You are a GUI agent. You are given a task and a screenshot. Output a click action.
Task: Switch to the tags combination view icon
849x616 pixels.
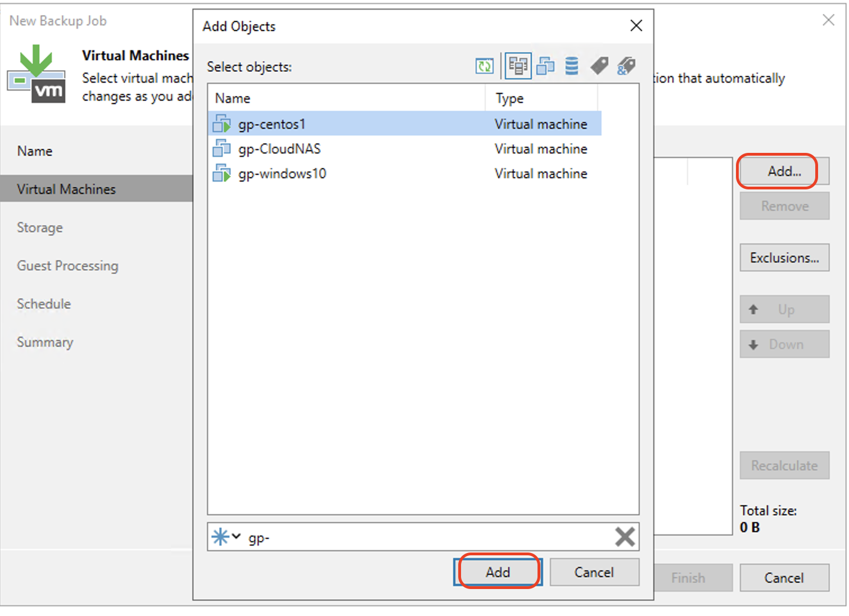626,66
